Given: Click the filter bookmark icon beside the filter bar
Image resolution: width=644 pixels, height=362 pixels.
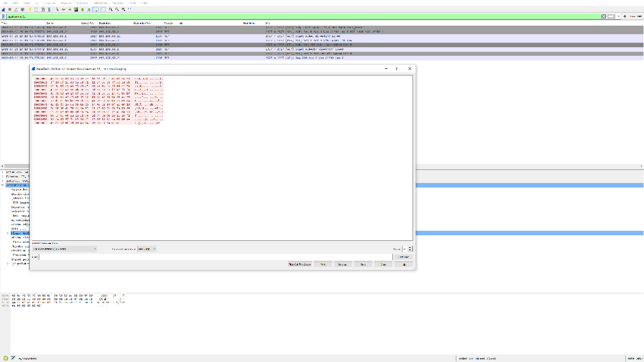Looking at the screenshot, I should click(4, 16).
